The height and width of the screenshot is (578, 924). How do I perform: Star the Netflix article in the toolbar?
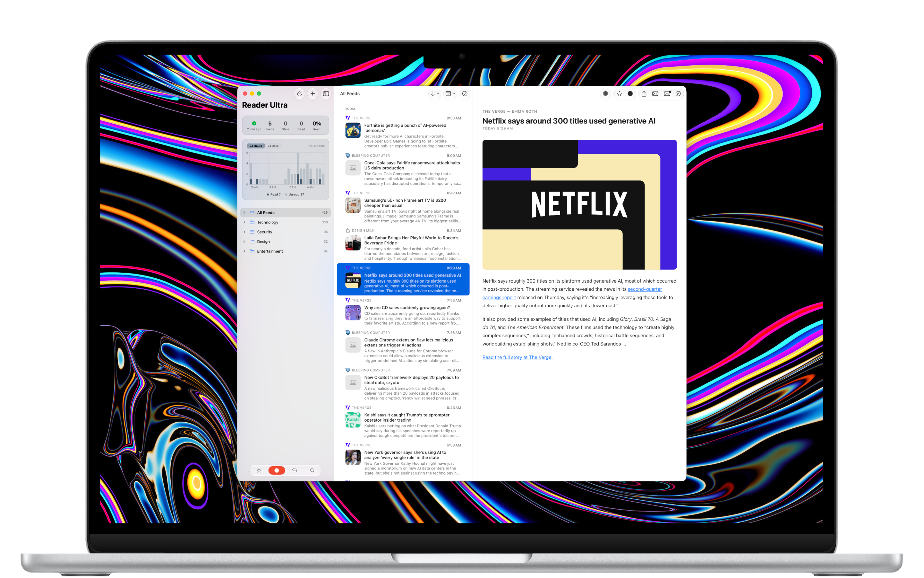[619, 94]
